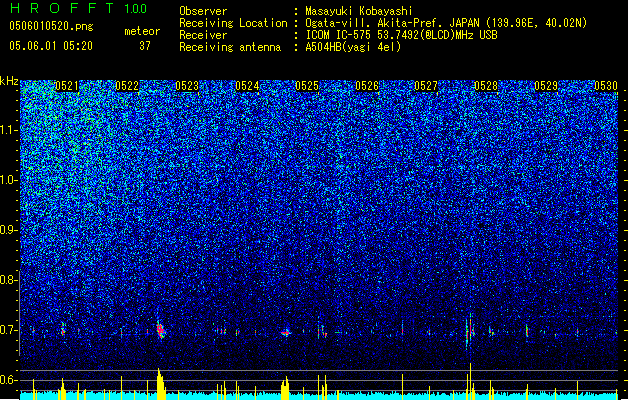The image size is (629, 400).
Task: Click the meteor count value 37
Action: (x=145, y=46)
